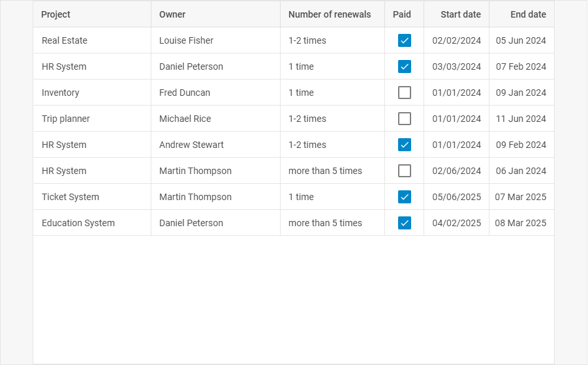588x365 pixels.
Task: Sort by Owner column header
Action: click(215, 14)
